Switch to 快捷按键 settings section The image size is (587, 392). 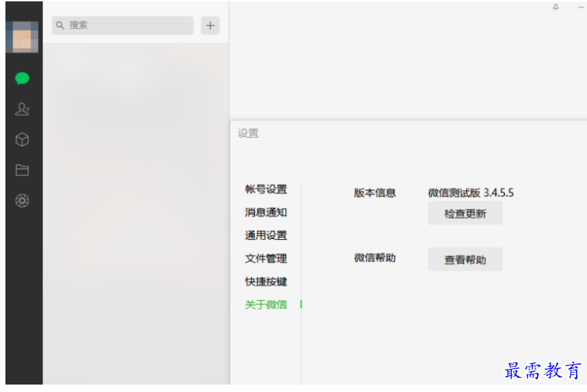tap(266, 282)
